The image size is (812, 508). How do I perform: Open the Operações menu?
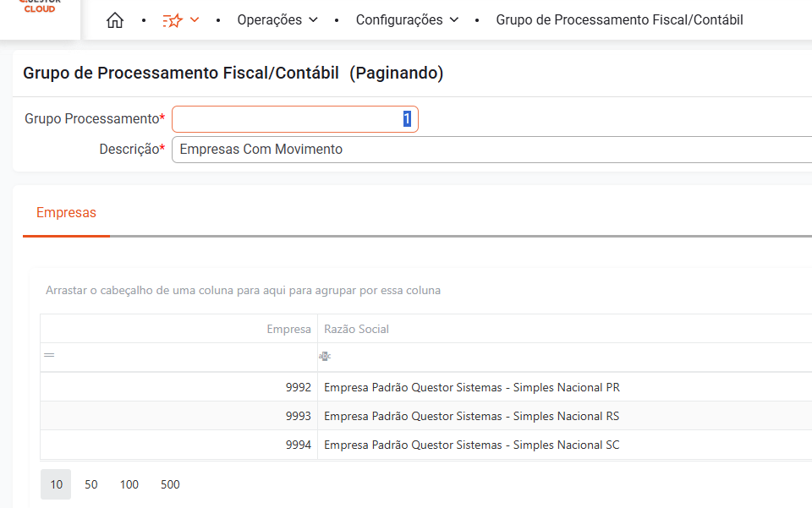(277, 19)
